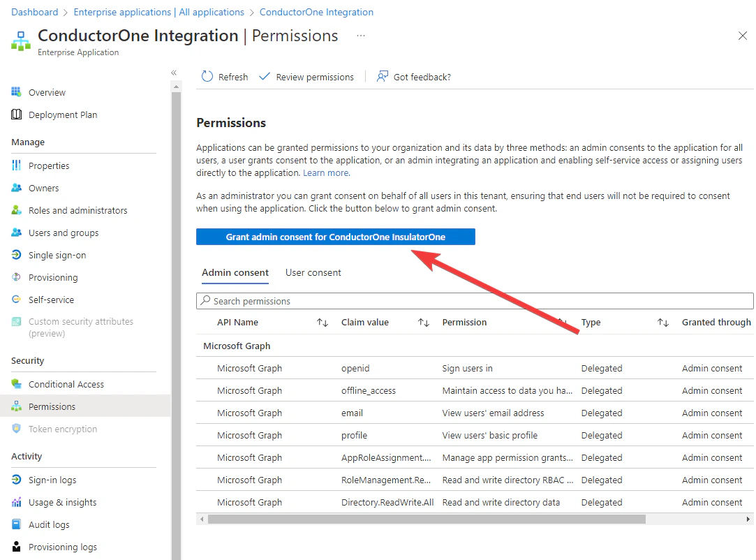Click inside the Search permissions field

pyautogui.click(x=419, y=300)
